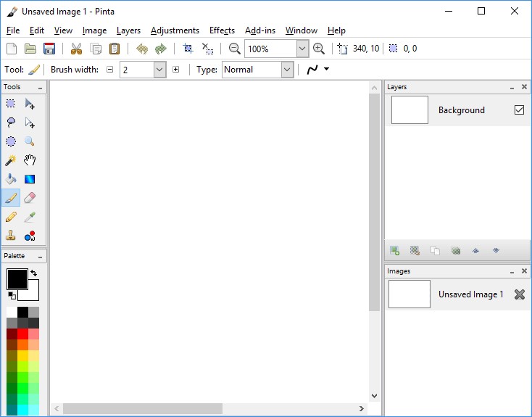Open the zoom percentage dropdown

(x=302, y=49)
